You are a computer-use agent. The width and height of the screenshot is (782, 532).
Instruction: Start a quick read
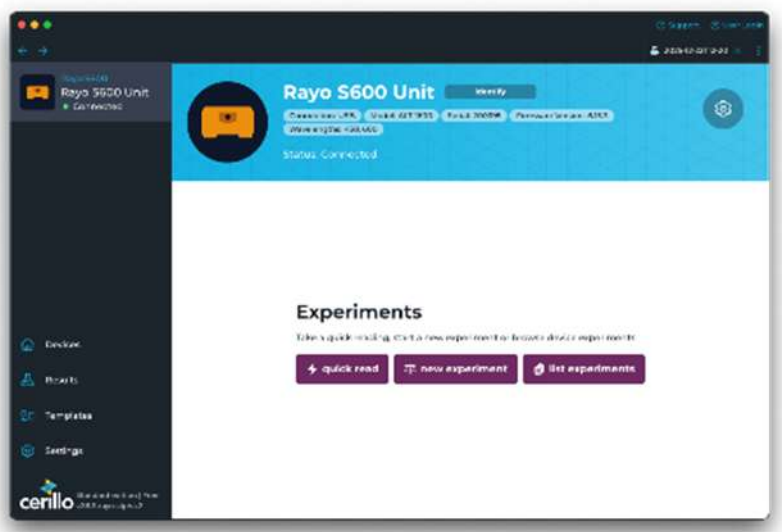point(342,369)
